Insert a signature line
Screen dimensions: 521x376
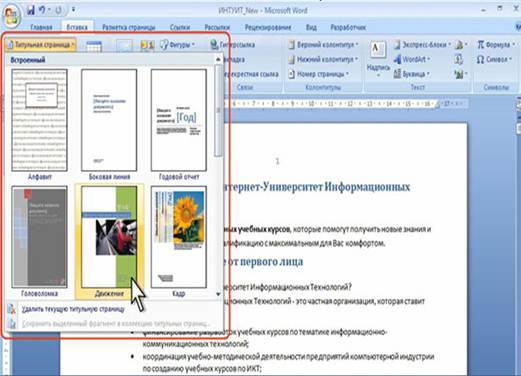461,45
